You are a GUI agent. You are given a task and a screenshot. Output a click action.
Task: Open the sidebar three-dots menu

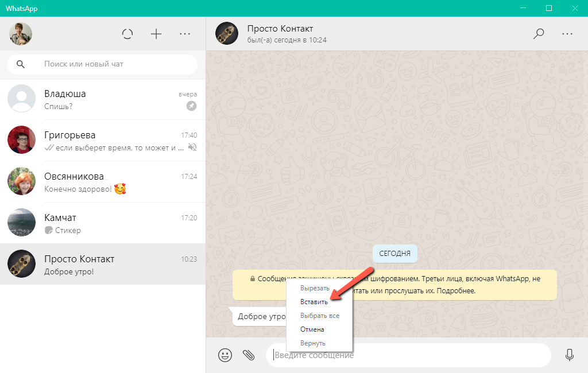tap(184, 34)
